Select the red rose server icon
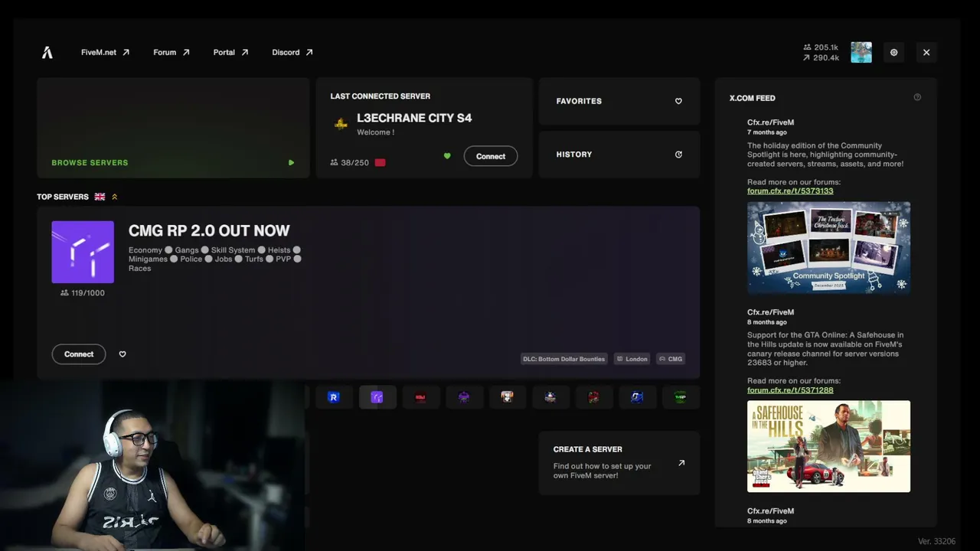This screenshot has height=551, width=980. [x=593, y=397]
